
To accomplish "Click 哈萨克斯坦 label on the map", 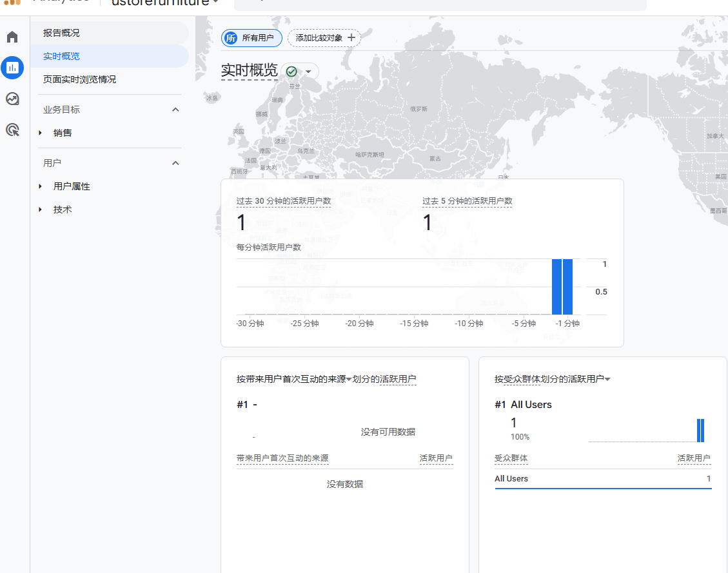I will coord(369,155).
